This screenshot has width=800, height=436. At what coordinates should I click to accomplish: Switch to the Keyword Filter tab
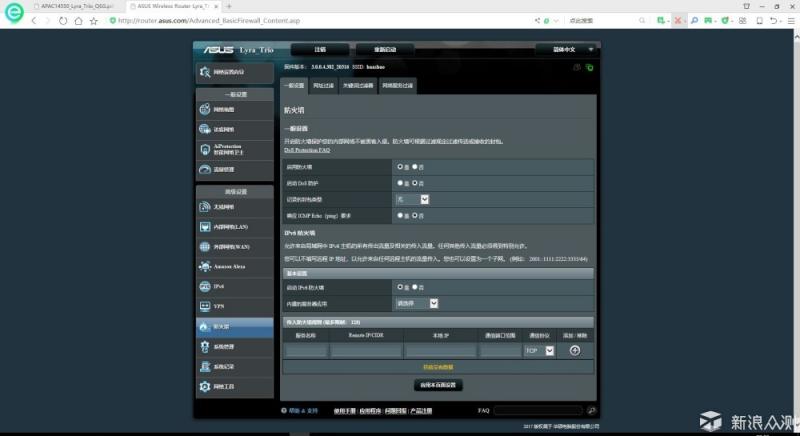(x=358, y=86)
